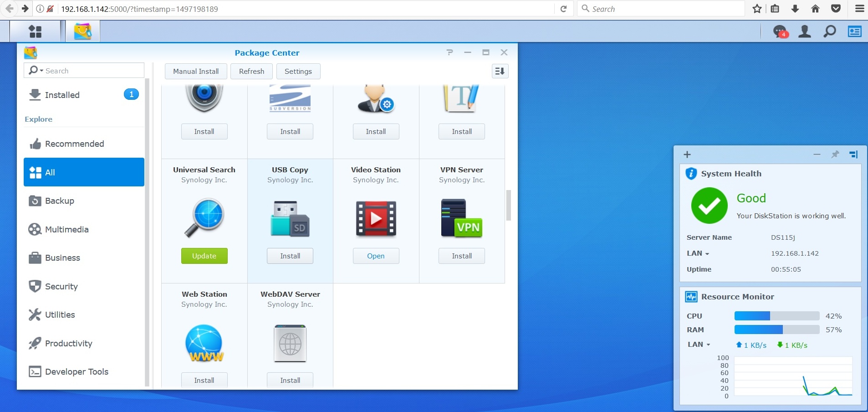Click the package list vertical scrollbar
868x412 pixels.
[509, 205]
